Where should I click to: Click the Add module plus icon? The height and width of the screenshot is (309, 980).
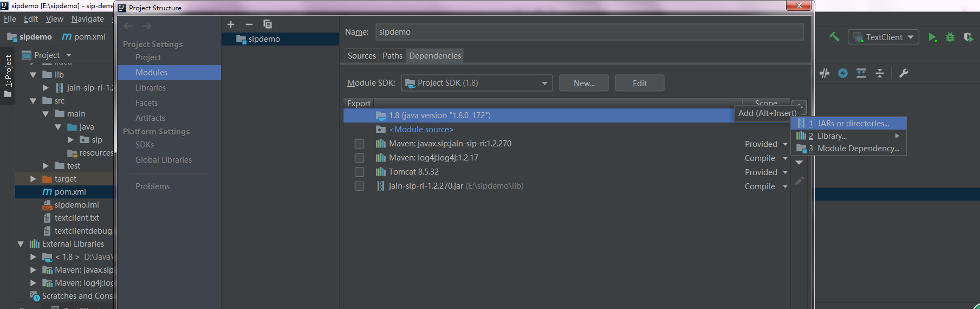[231, 24]
